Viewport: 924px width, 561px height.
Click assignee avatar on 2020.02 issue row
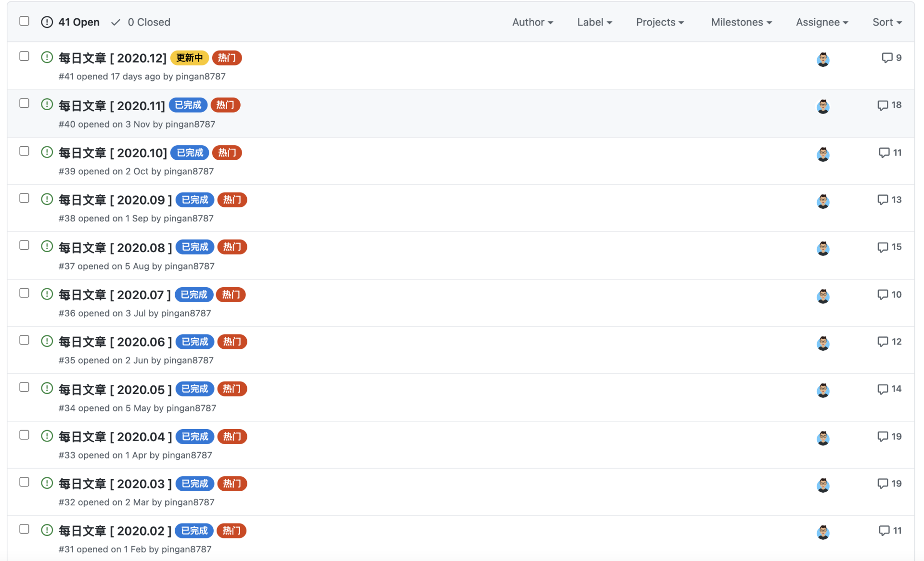823,532
